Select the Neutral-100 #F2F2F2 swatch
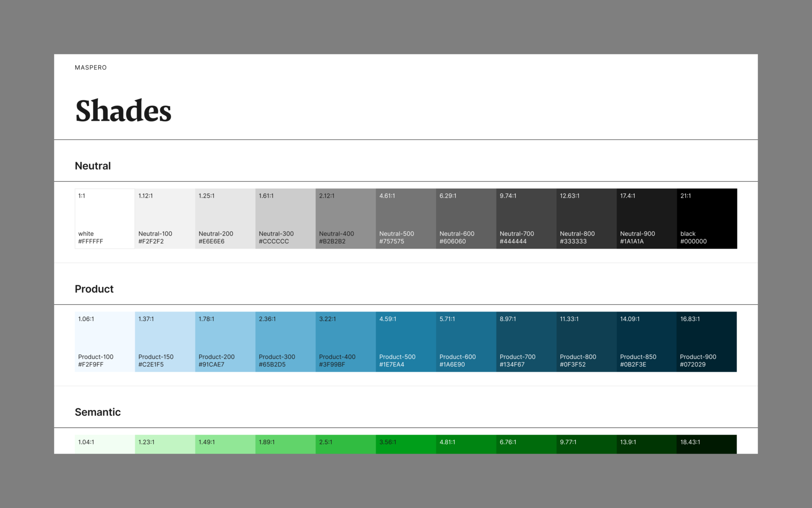 (165, 218)
